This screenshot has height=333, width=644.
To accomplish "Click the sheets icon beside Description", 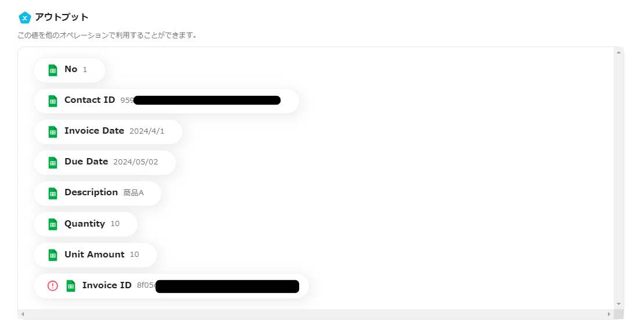I will pos(53,194).
